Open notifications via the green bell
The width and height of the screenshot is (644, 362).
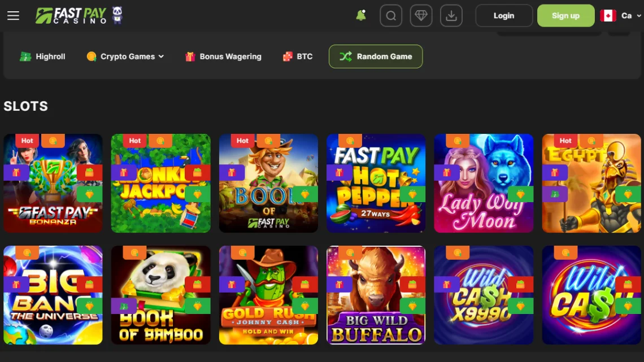click(x=360, y=16)
